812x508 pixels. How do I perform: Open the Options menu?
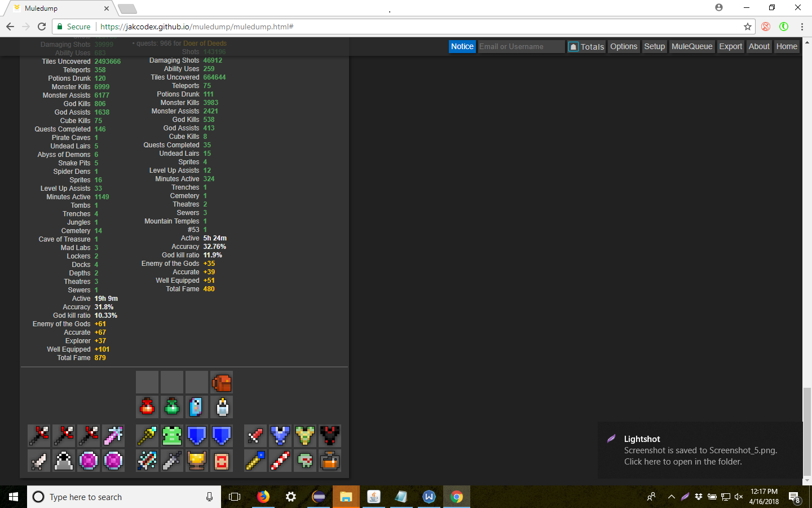click(x=624, y=46)
